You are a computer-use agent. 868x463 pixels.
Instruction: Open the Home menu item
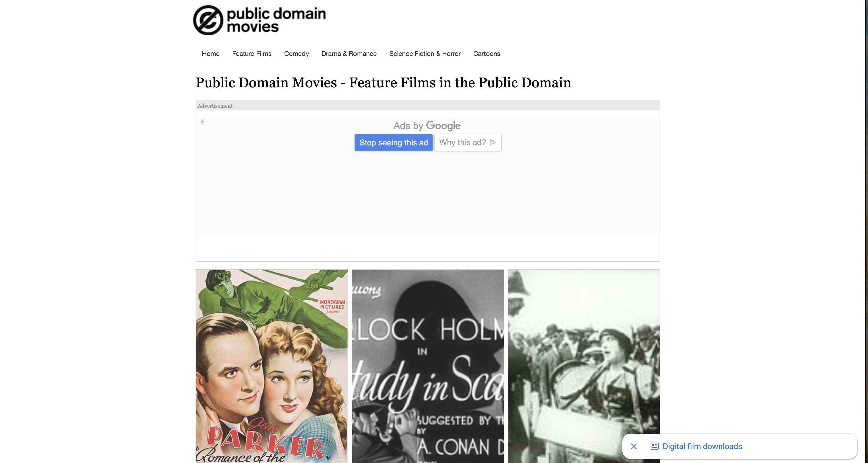[x=211, y=54]
